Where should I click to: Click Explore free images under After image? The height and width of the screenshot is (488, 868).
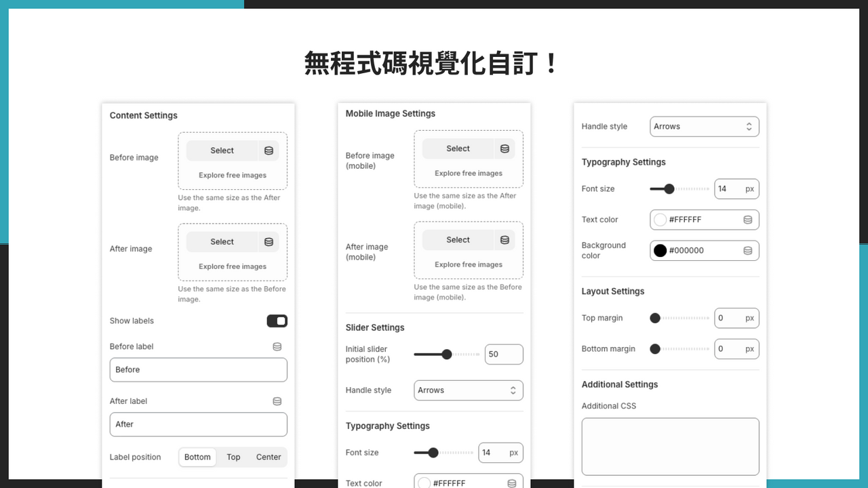(x=233, y=266)
